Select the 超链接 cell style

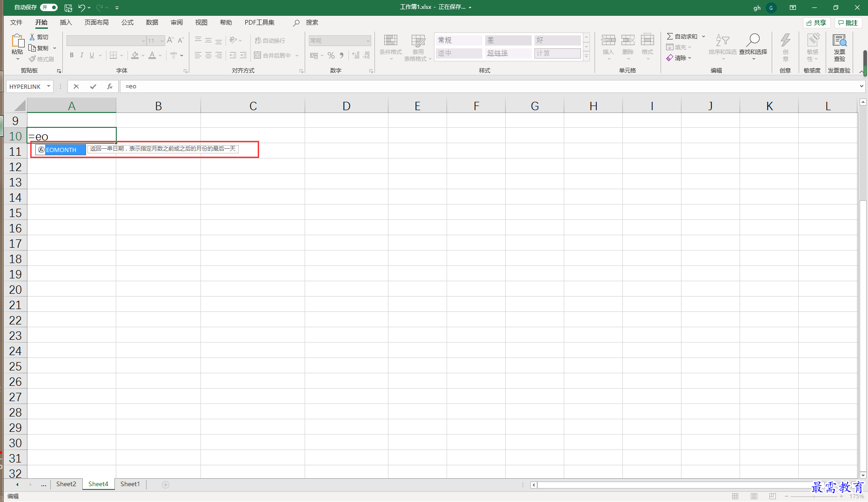coord(508,53)
